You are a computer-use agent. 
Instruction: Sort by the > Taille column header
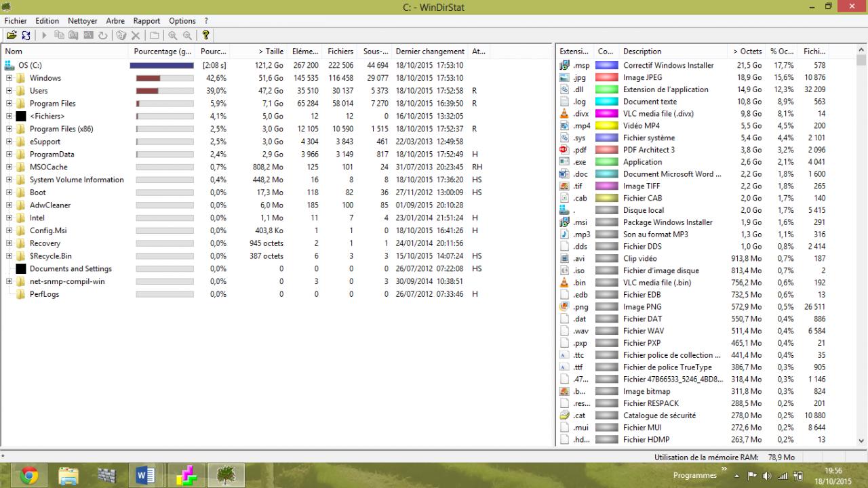[259, 52]
